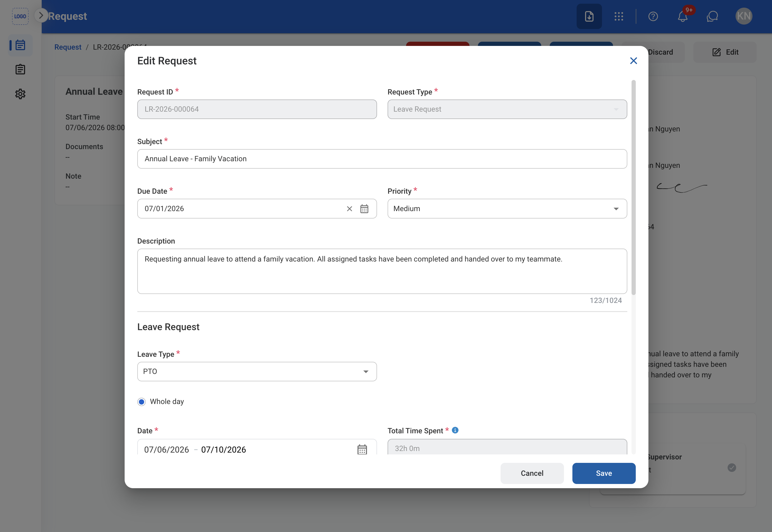The height and width of the screenshot is (532, 772).
Task: Show Total Time Spent info tooltip
Action: click(455, 430)
